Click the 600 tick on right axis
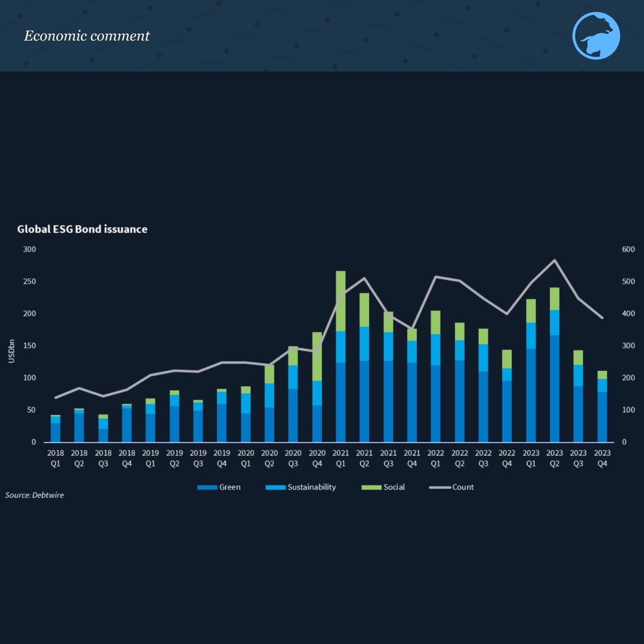The height and width of the screenshot is (644, 644). pyautogui.click(x=628, y=249)
